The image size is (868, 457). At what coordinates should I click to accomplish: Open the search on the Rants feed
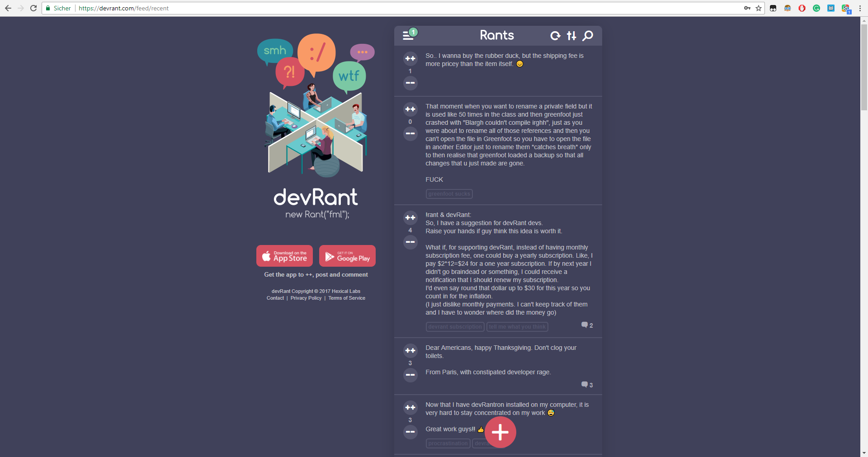pos(588,35)
